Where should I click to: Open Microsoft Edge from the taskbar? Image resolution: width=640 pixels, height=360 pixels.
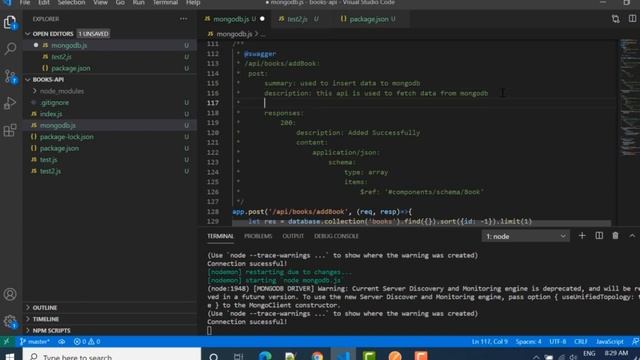click(265, 356)
